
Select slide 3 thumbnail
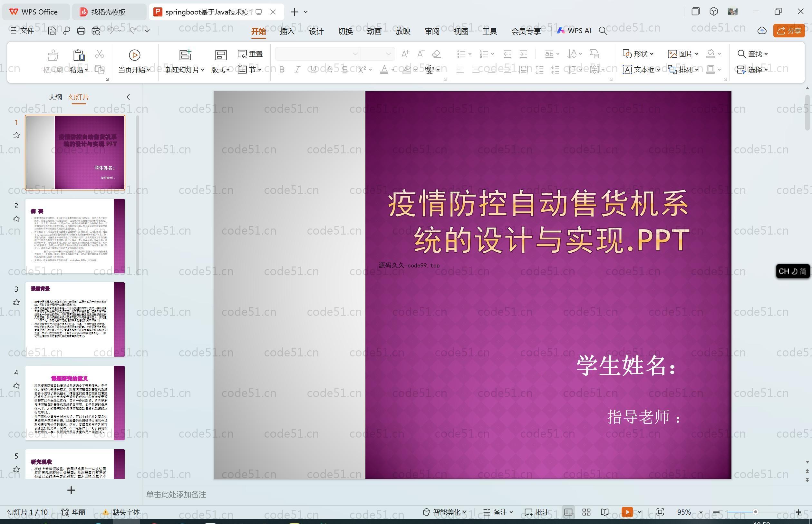click(x=75, y=319)
